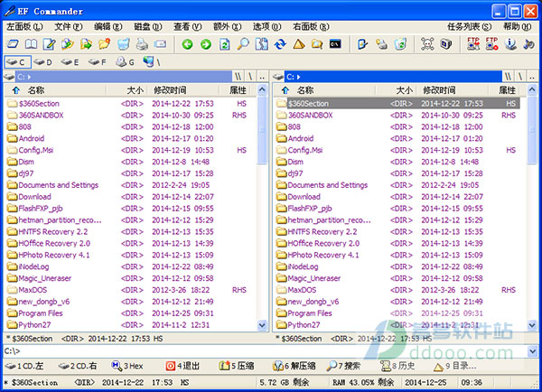542x392 pixels.
Task: Click the magnifier search icon in toolbar
Action: point(243,43)
